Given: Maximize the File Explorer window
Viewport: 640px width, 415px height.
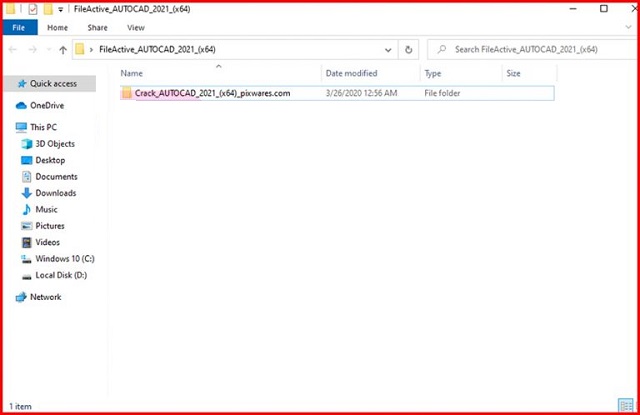Looking at the screenshot, I should (604, 9).
